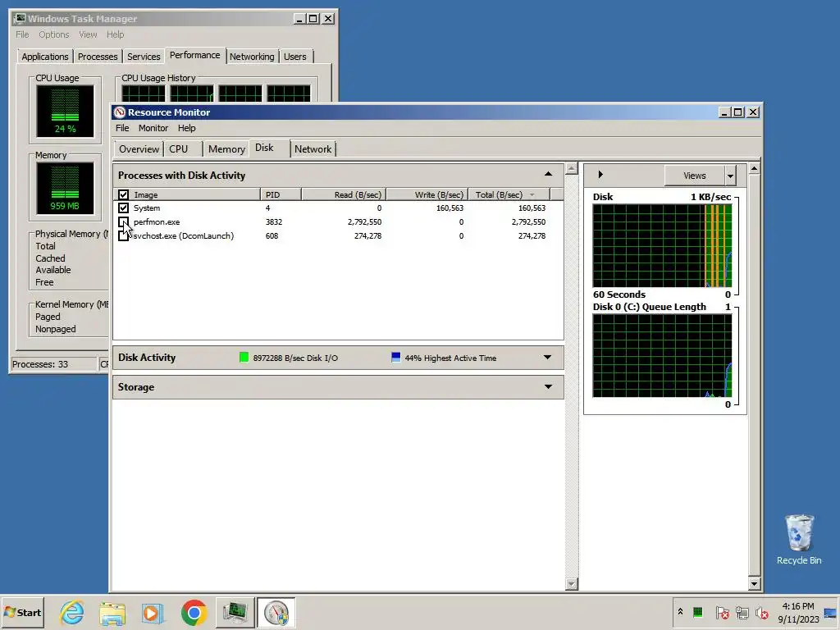Switch to the Memory tab in Resource Monitor
The width and height of the screenshot is (840, 630).
click(x=226, y=149)
